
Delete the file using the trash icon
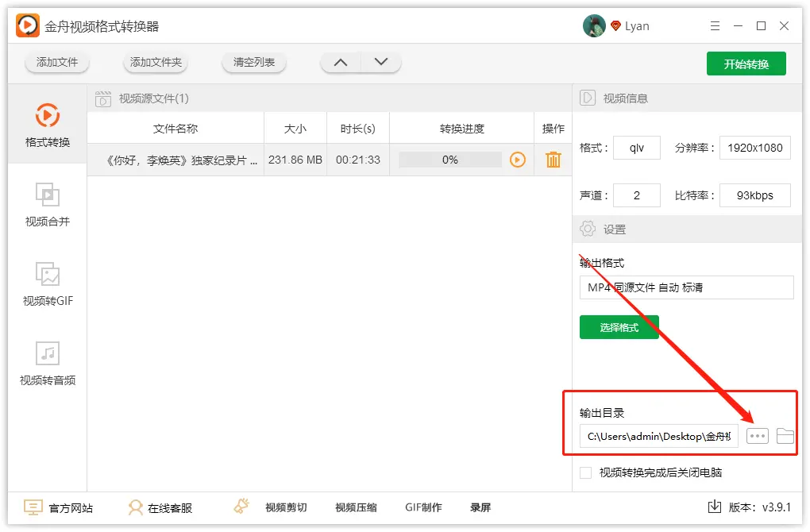point(553,160)
